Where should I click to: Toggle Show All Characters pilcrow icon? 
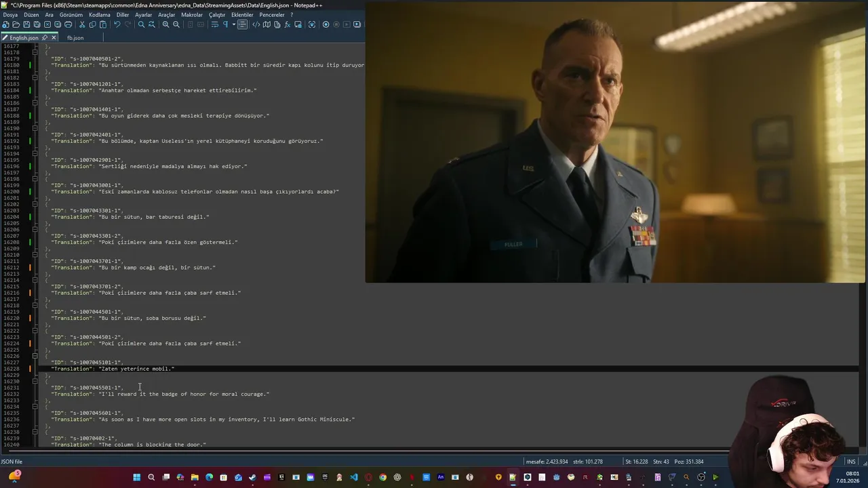(x=225, y=24)
